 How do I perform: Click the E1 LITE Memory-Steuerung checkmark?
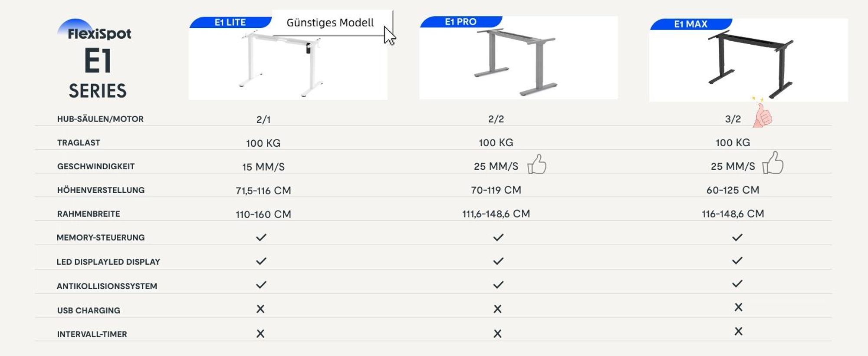tap(261, 237)
